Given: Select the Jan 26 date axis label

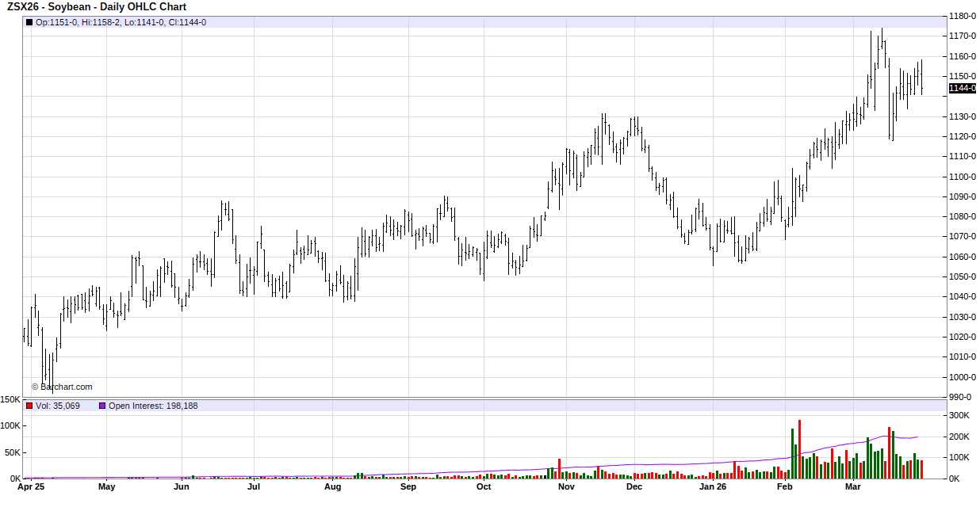Looking at the screenshot, I should [x=714, y=487].
